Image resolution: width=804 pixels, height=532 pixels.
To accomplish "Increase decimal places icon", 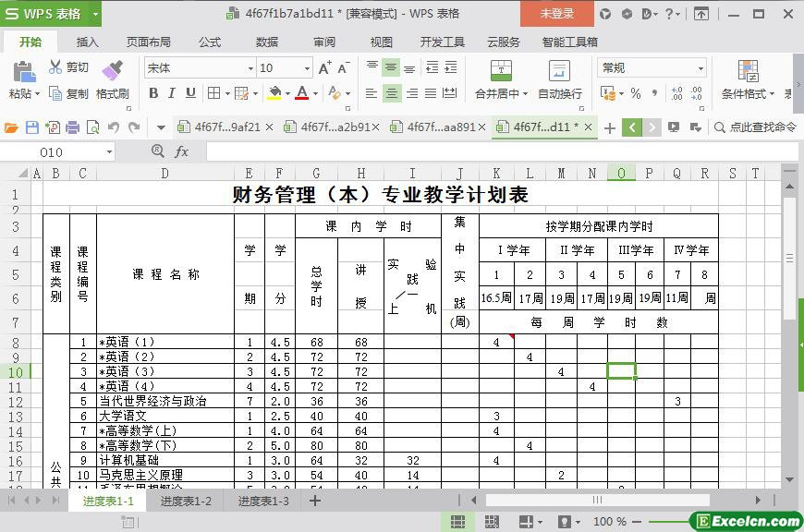I will (x=676, y=93).
